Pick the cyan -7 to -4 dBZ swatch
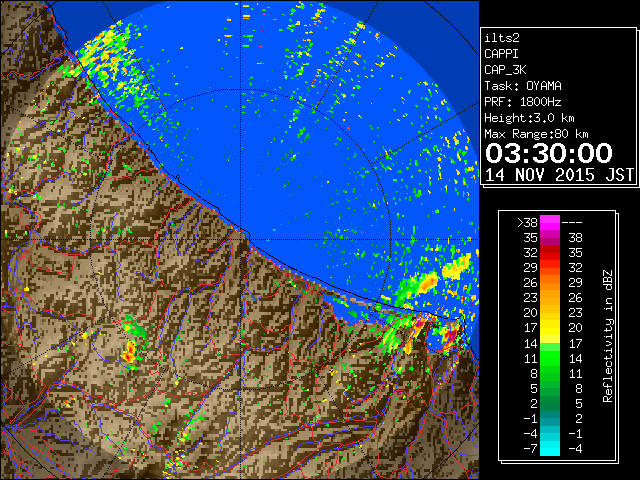Image resolution: width=640 pixels, height=480 pixels. point(550,449)
